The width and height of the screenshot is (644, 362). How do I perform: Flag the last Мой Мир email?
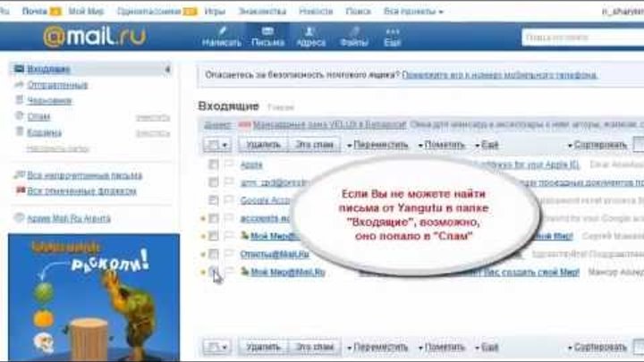click(229, 272)
